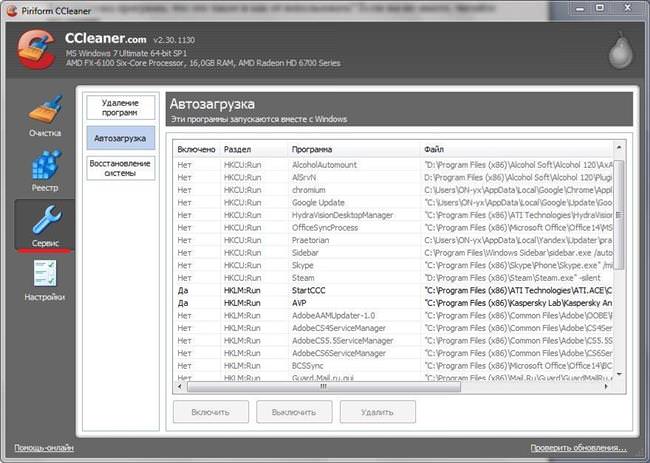Click the Включить button
The image size is (650, 463).
click(x=211, y=412)
